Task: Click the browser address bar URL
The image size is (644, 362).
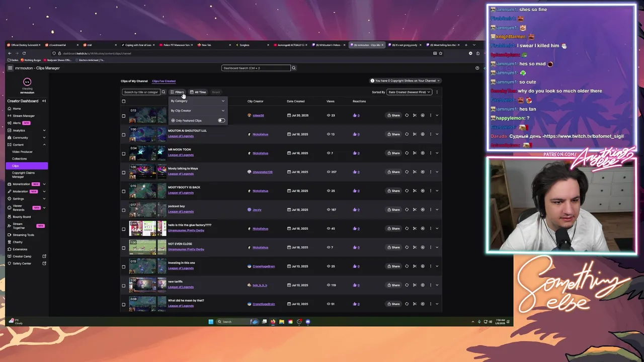Action: pyautogui.click(x=97, y=53)
